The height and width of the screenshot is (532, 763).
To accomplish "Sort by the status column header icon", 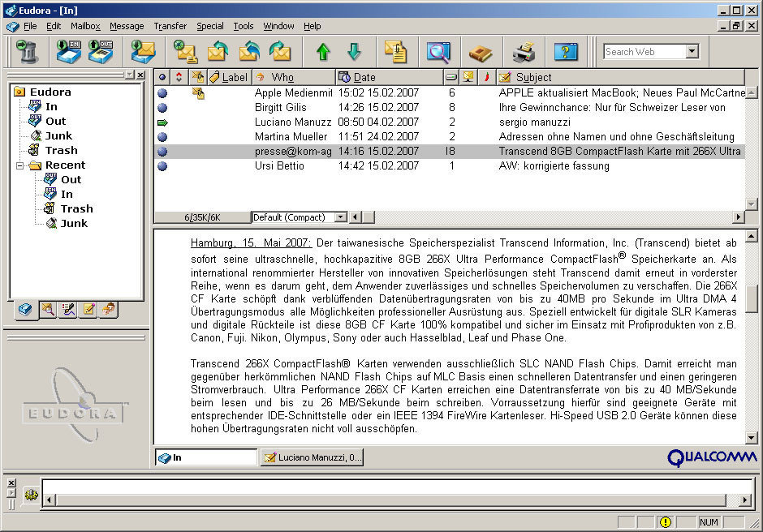I will [162, 77].
